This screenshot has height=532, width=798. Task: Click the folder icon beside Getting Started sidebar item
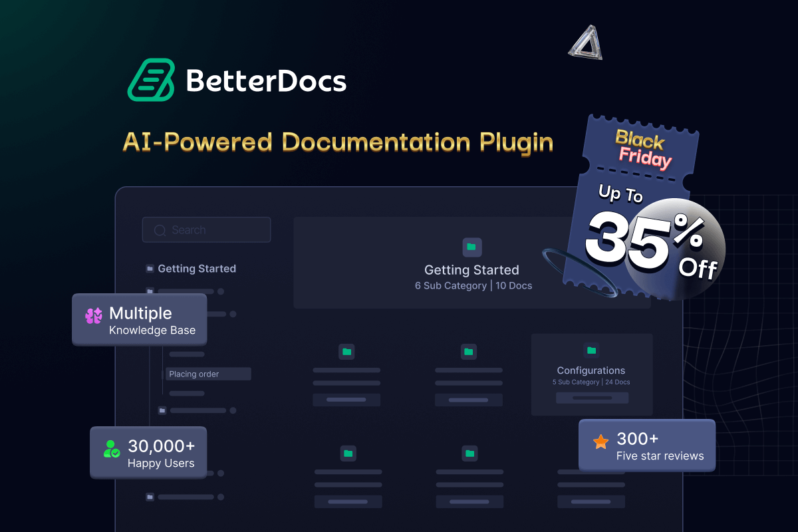click(x=149, y=269)
